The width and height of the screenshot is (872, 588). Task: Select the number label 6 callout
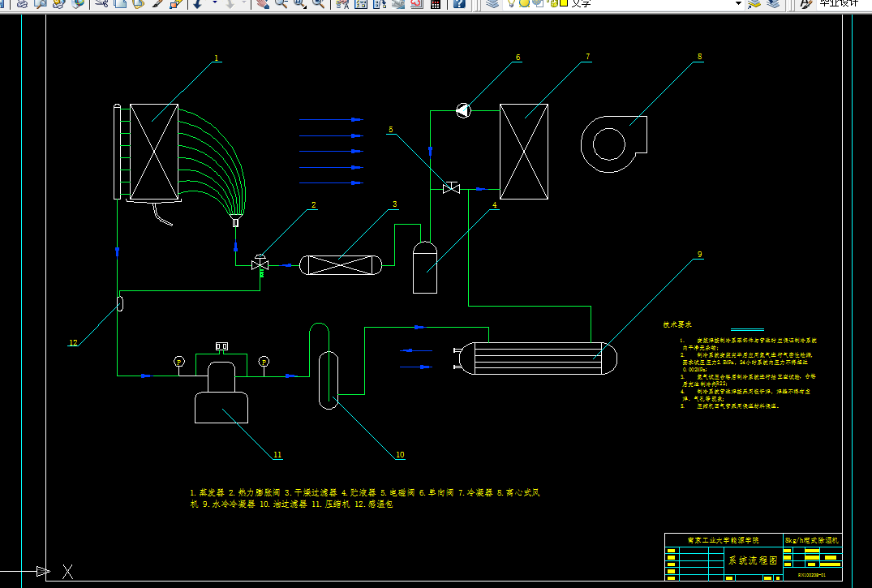click(518, 58)
